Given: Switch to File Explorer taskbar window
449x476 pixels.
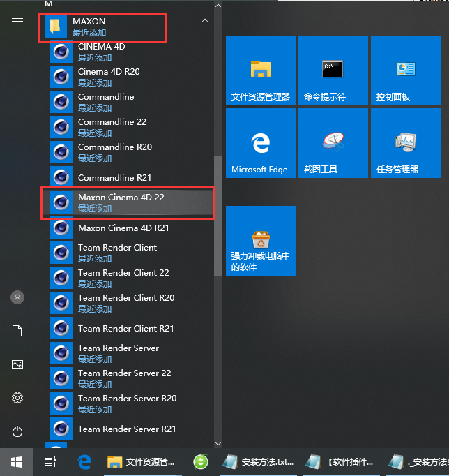Looking at the screenshot, I should coord(143,462).
